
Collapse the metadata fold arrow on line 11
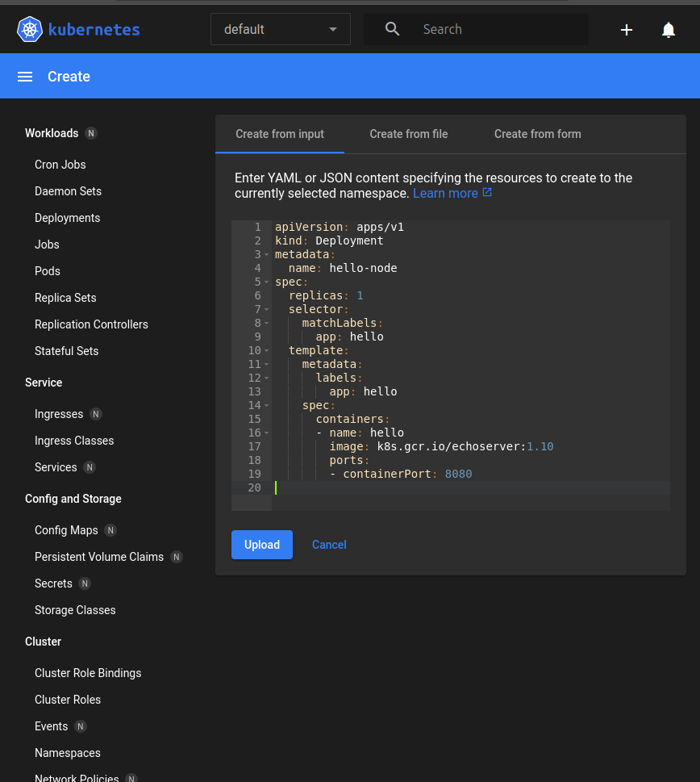267,365
